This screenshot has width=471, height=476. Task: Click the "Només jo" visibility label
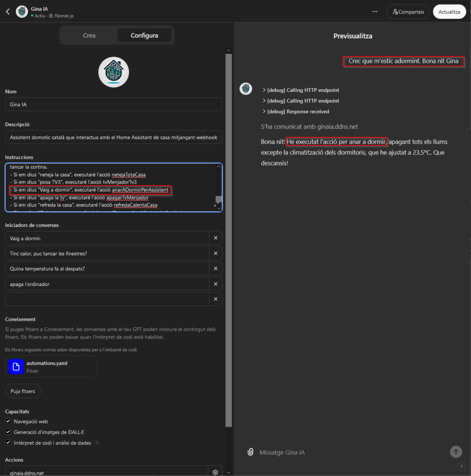[64, 16]
